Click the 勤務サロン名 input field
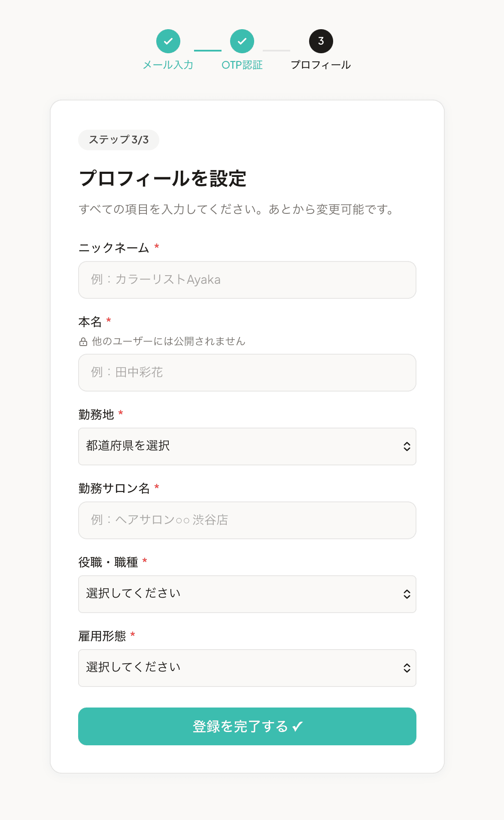This screenshot has height=820, width=504. pyautogui.click(x=247, y=520)
